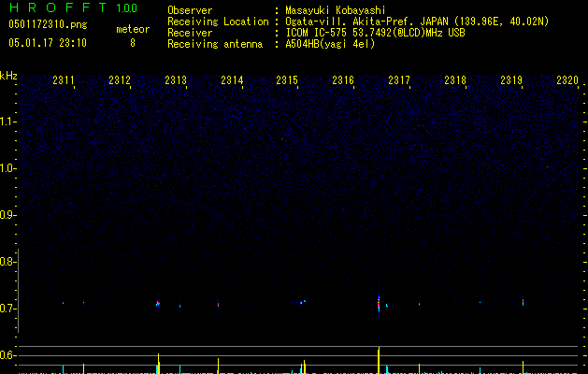Click the Receiving antenna label
Screen dimensions: 588x374
215,44
